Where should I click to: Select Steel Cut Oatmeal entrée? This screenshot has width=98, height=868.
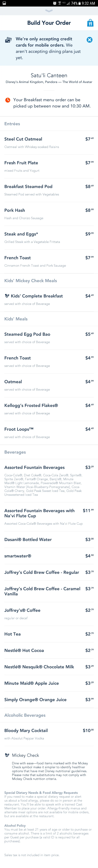49,143
